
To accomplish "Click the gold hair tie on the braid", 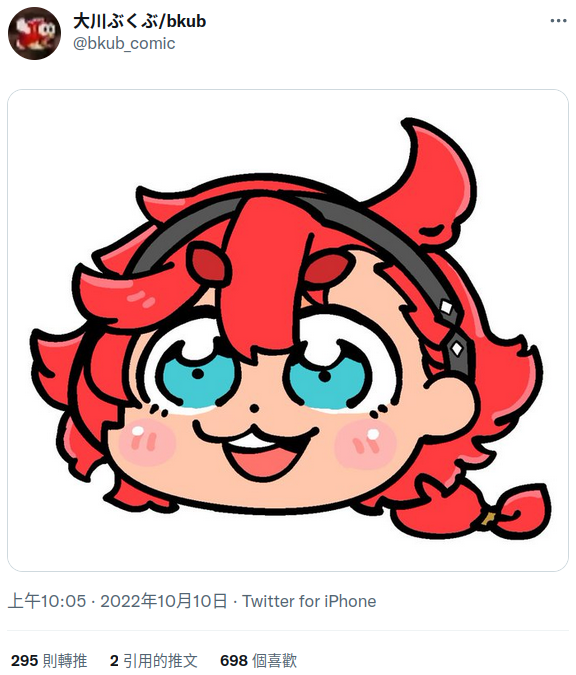I will pos(487,517).
